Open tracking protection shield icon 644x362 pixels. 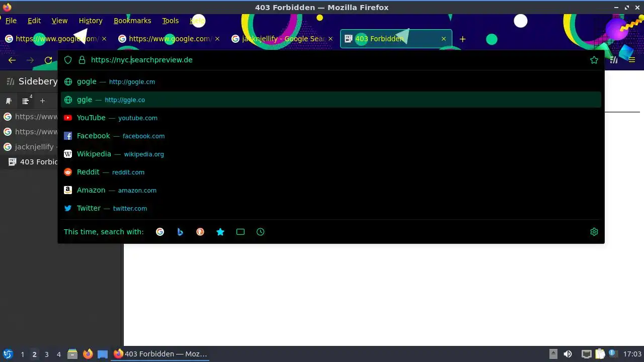68,60
